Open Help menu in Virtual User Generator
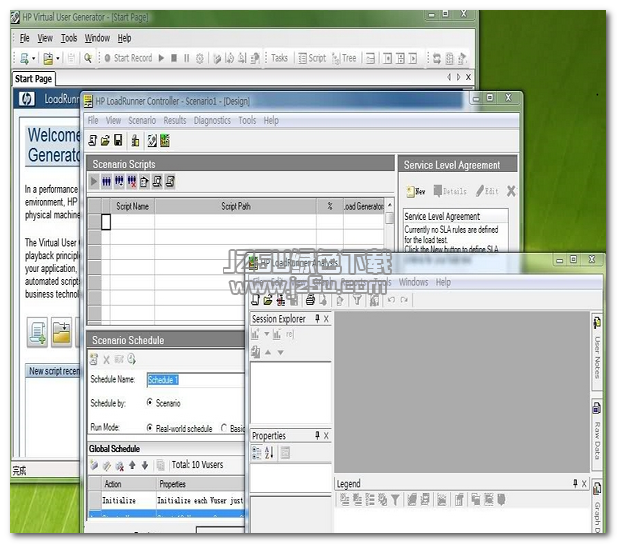 pyautogui.click(x=124, y=38)
